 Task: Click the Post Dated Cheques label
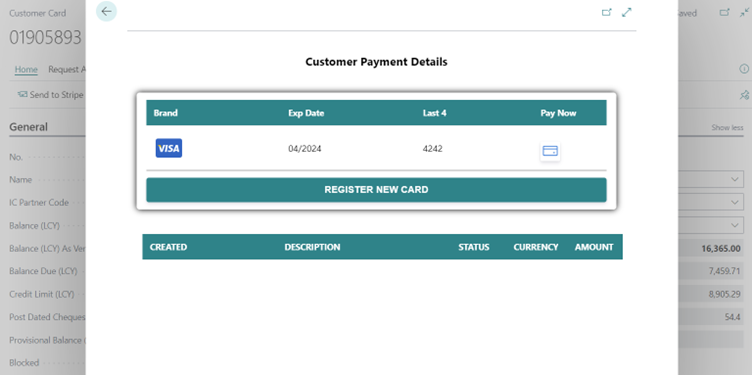coord(47,317)
